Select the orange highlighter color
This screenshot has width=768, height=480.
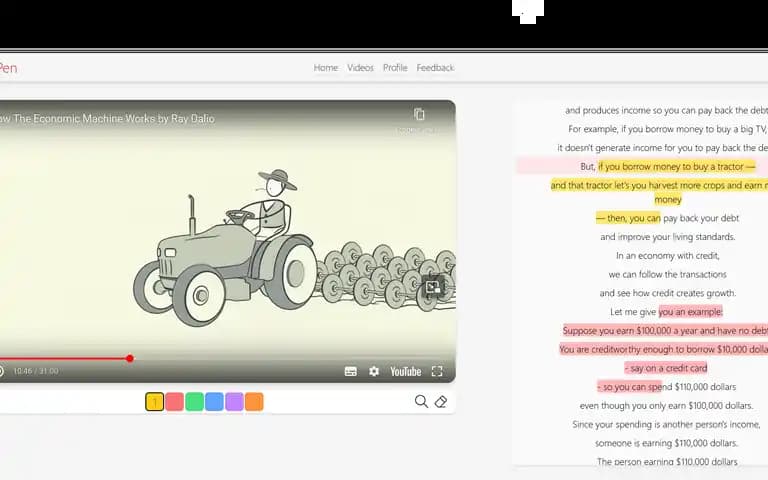(254, 402)
